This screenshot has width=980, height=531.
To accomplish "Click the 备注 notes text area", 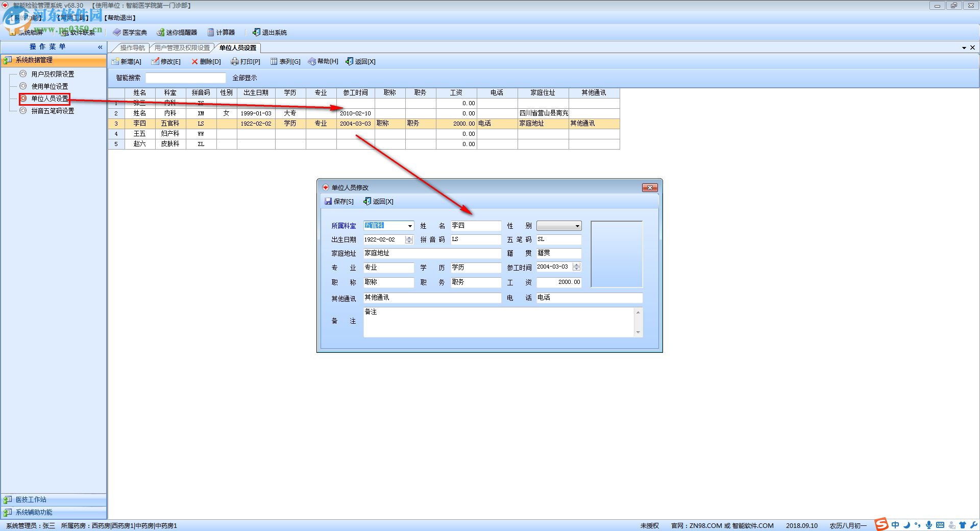I will [499, 322].
